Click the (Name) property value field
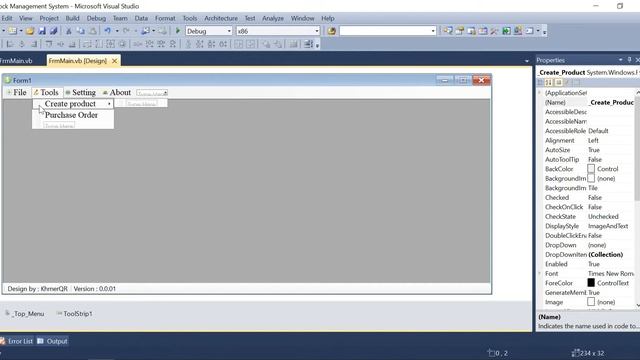The width and height of the screenshot is (640, 360). pos(610,102)
